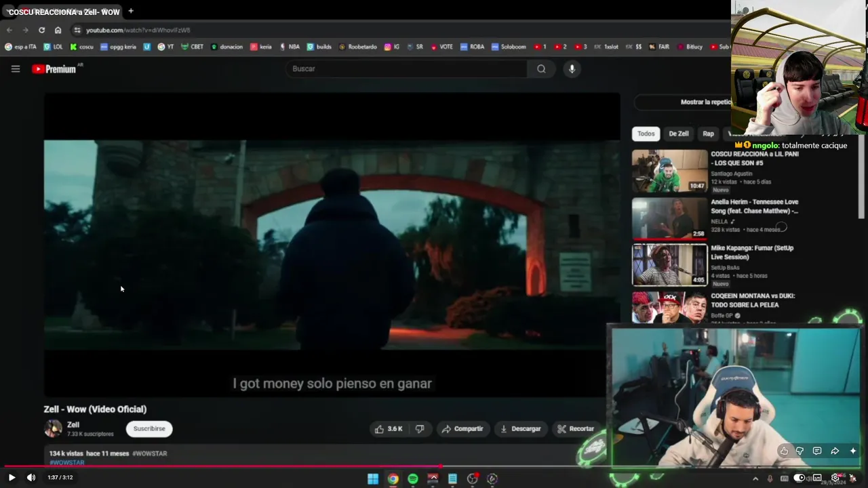
Task: Open 'COSCU REACCIONA a LIL PANI' thumbnail
Action: 669,170
